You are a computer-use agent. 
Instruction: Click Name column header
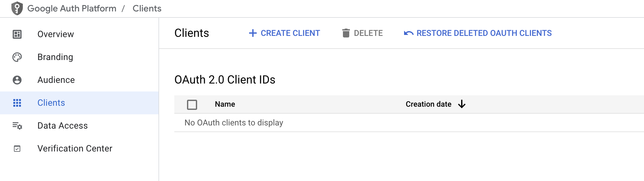tap(225, 104)
